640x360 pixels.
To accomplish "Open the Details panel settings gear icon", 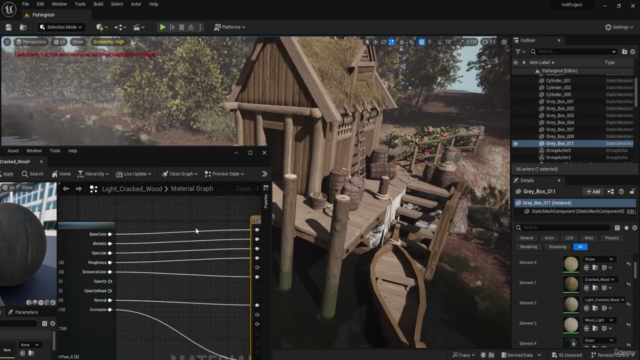I will pos(634,228).
